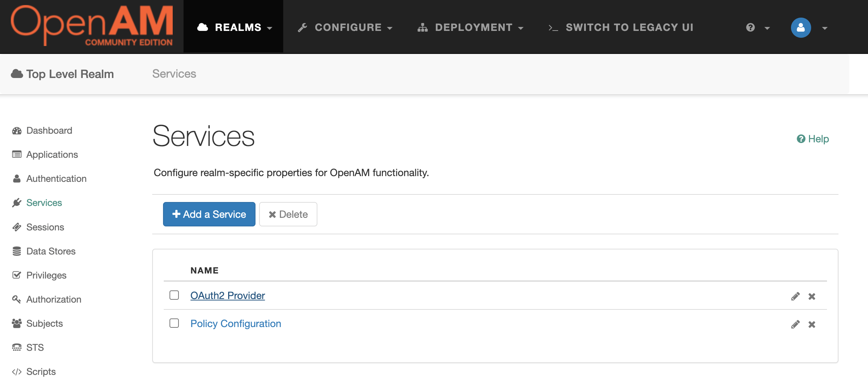This screenshot has height=386, width=868.
Task: Click the OpenAM Community Edition logo
Action: pos(91,25)
